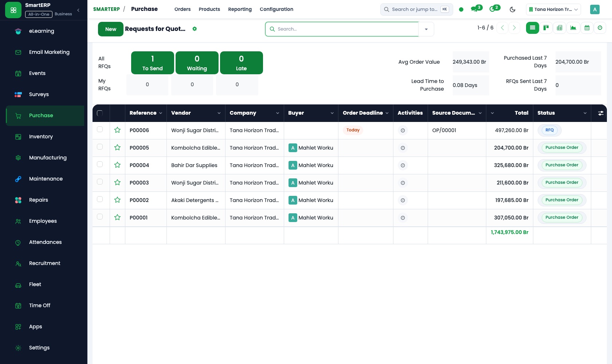Image resolution: width=612 pixels, height=364 pixels.
Task: Open calendar view
Action: point(587,28)
